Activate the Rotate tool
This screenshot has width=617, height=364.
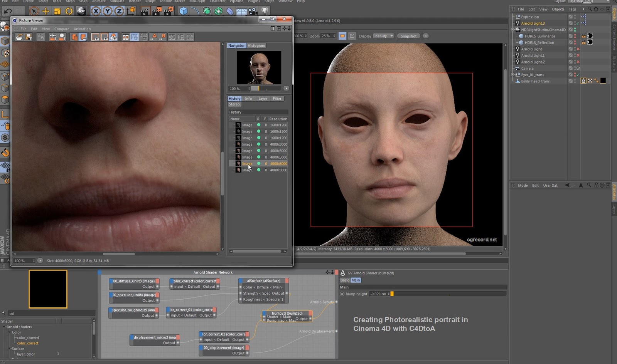pos(69,11)
